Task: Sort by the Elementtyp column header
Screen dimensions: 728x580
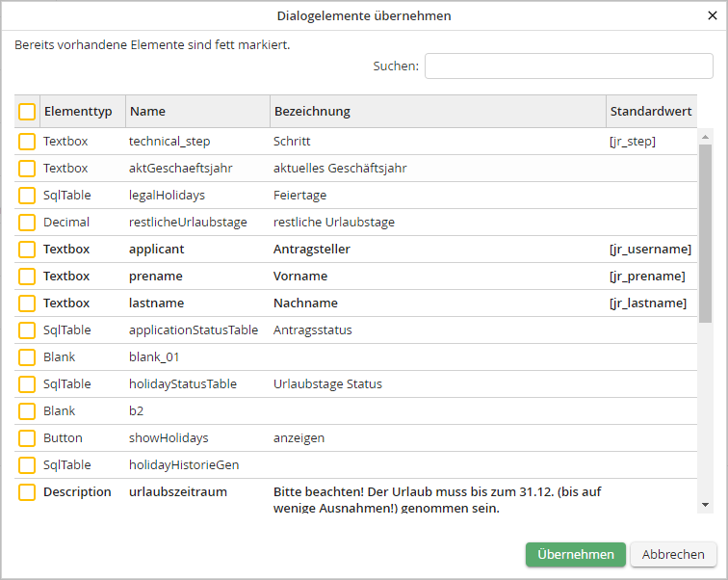Action: [x=78, y=112]
